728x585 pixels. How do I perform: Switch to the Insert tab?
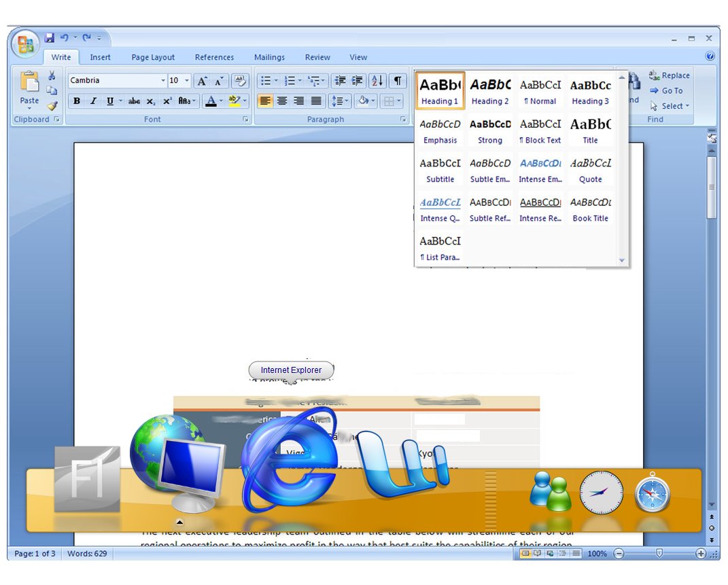tap(101, 58)
